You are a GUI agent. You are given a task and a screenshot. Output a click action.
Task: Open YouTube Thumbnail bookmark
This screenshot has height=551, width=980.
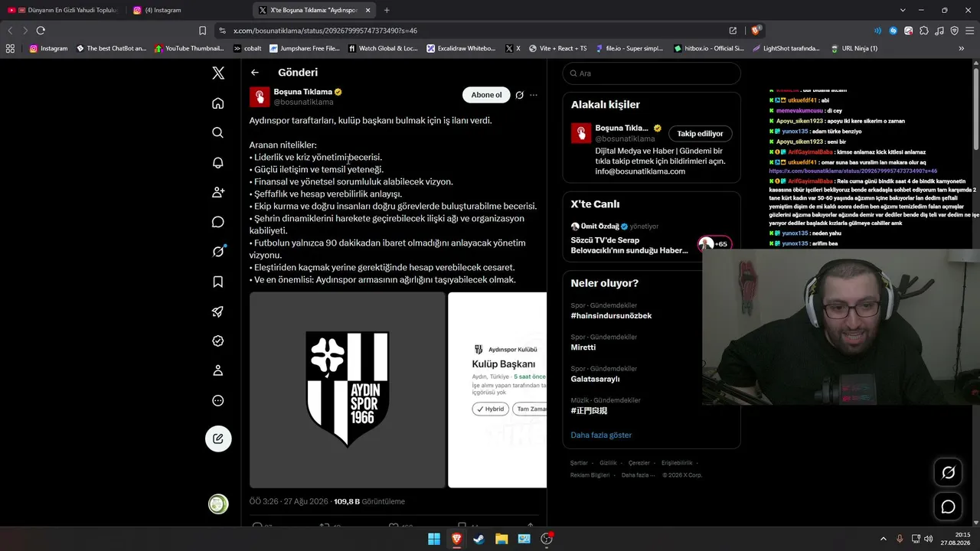pos(189,48)
